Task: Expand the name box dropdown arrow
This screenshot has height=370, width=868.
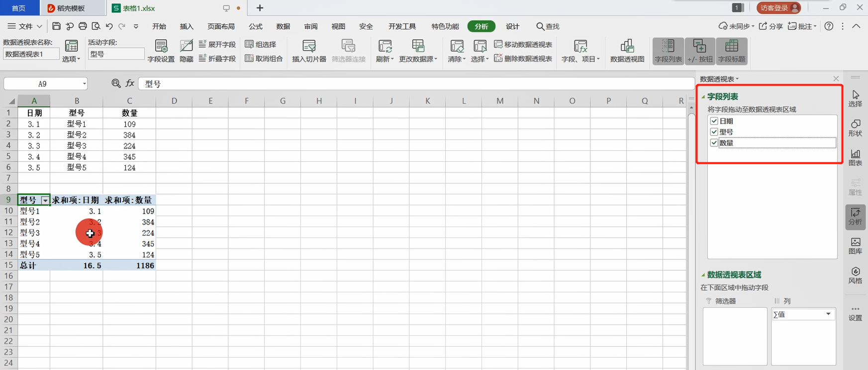Action: [x=84, y=84]
